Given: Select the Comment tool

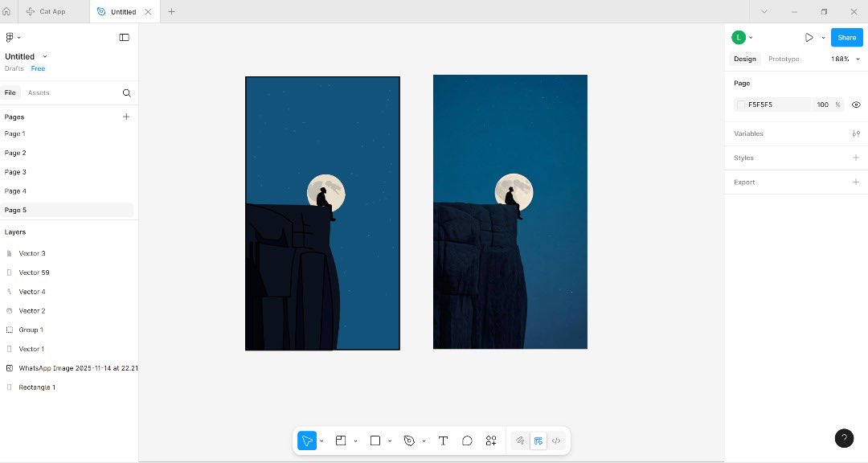Looking at the screenshot, I should tap(467, 440).
